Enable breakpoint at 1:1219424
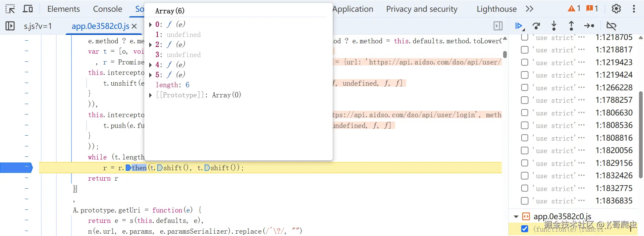 pyautogui.click(x=525, y=75)
